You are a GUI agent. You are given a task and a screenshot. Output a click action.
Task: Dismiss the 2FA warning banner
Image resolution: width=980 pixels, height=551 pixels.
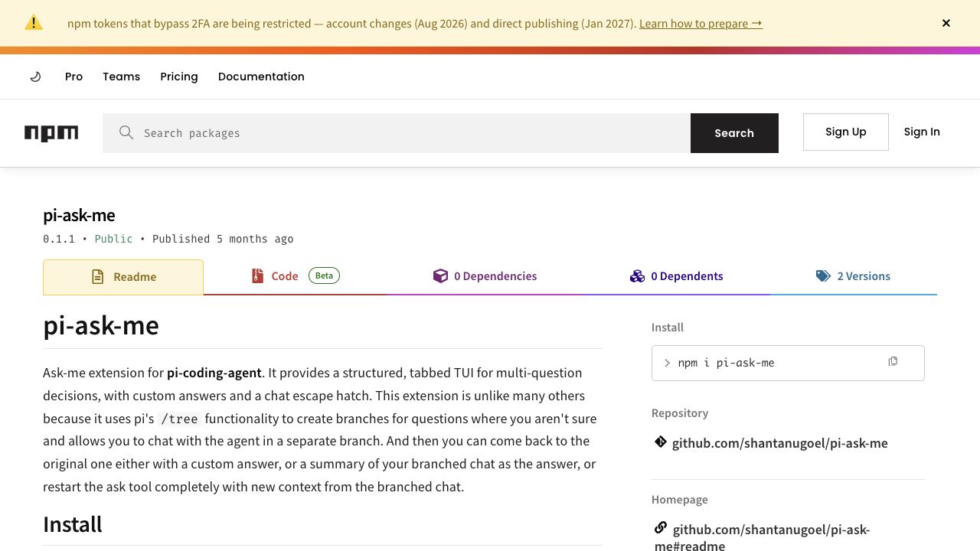tap(946, 23)
